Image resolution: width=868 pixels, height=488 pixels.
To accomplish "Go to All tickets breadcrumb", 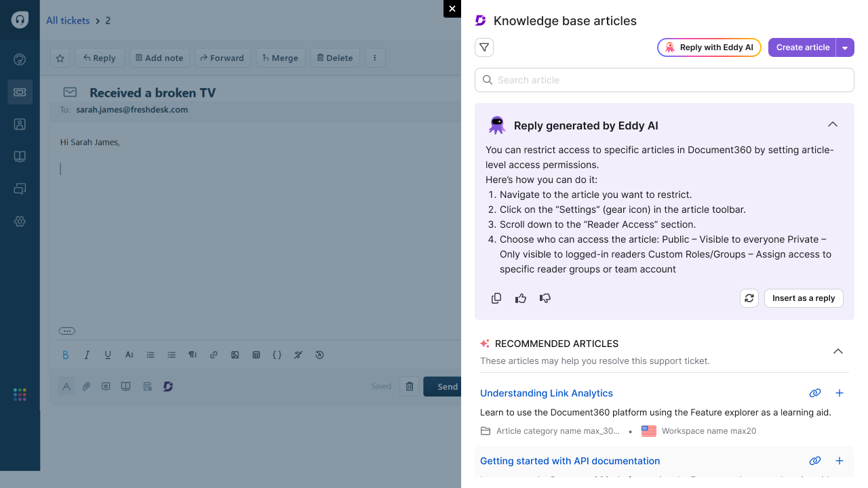I will [x=68, y=21].
